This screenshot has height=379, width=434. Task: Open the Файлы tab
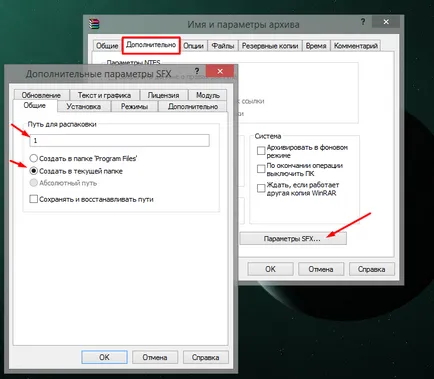(x=223, y=46)
